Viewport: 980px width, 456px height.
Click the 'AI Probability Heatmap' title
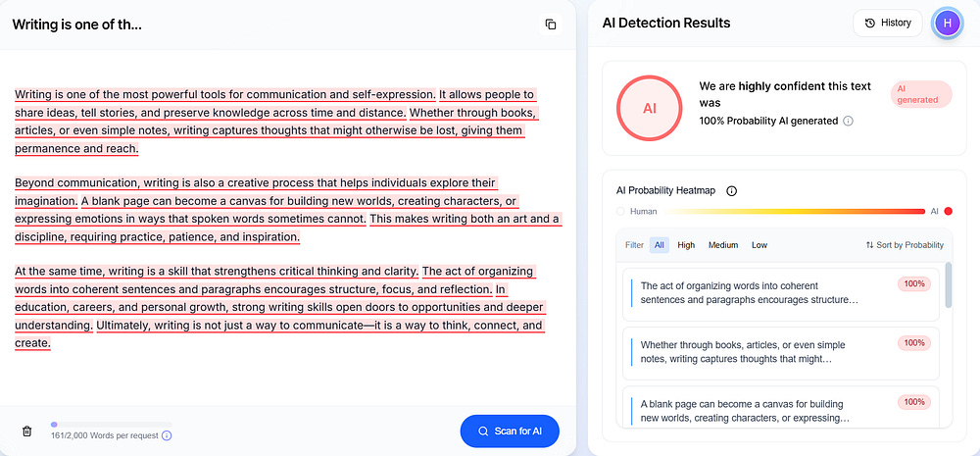point(666,191)
